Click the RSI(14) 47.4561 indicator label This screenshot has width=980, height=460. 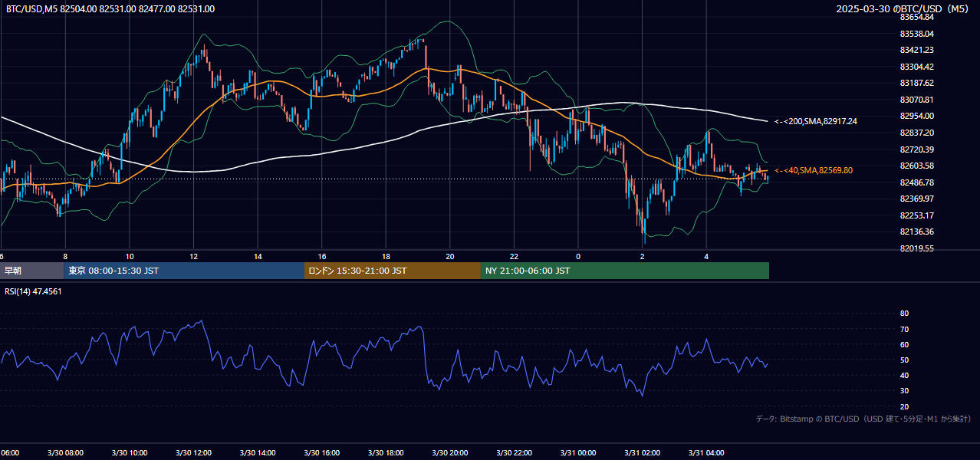34,291
